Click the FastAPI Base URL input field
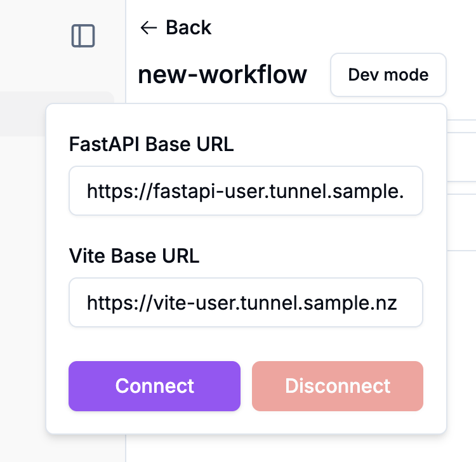476x462 pixels. 246,190
